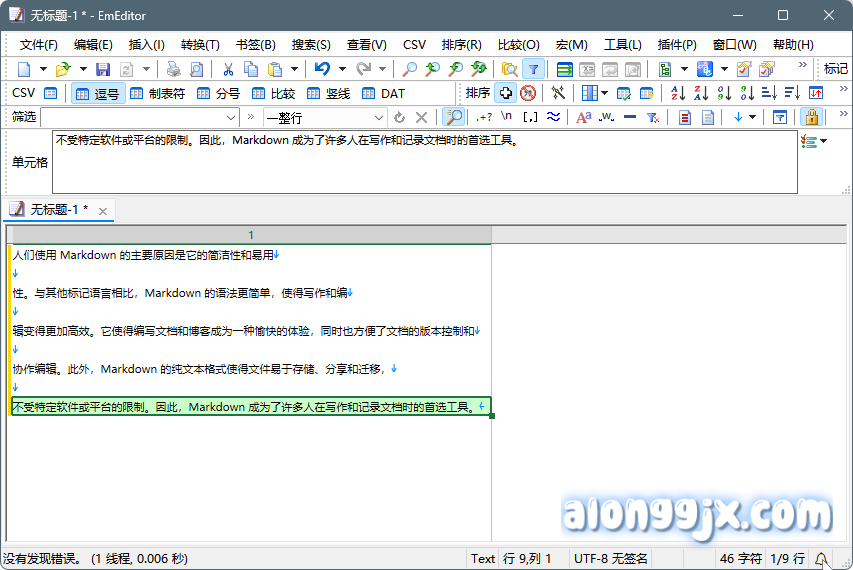
Task: Click the red no-sort icon beside 排序
Action: (x=528, y=93)
